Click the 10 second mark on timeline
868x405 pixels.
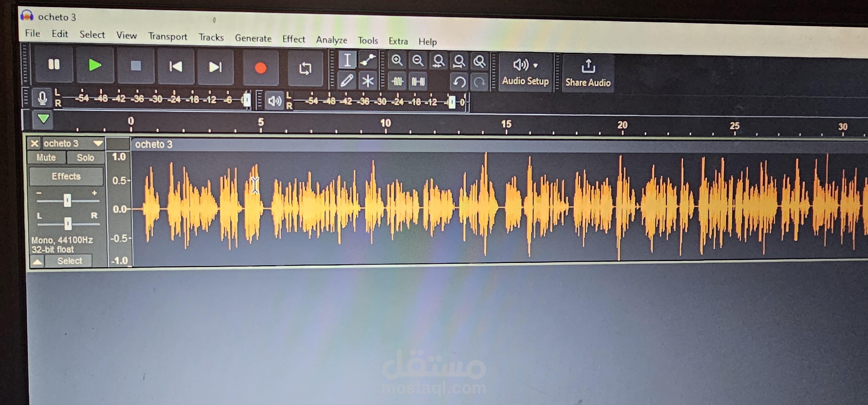click(385, 123)
